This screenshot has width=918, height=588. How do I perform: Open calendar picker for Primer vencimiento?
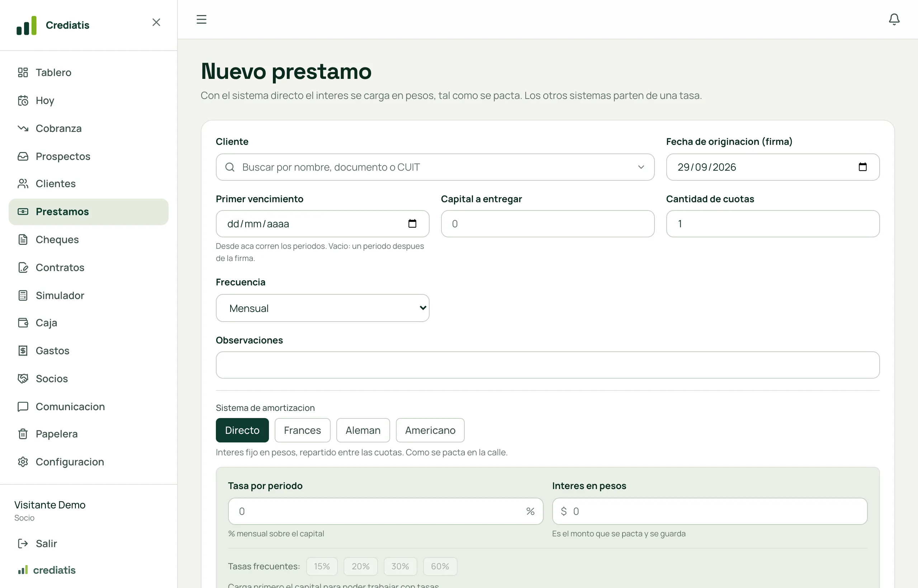pyautogui.click(x=412, y=223)
